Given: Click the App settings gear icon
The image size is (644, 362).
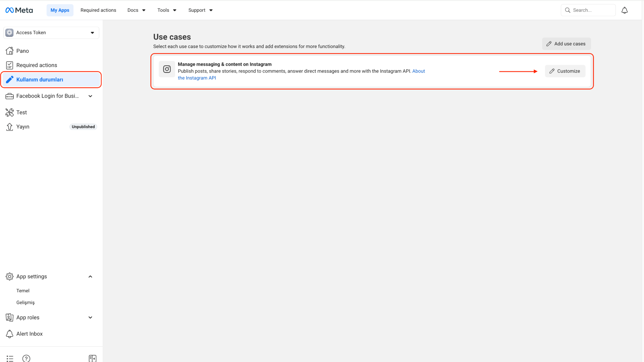Looking at the screenshot, I should 10,277.
